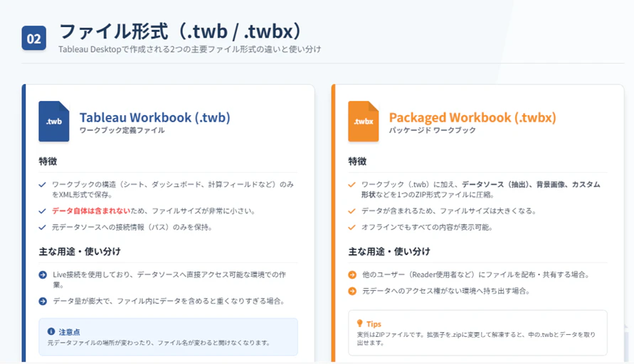This screenshot has width=634, height=364.
Task: Click arrow icon beside 他のユーザー item
Action: (x=352, y=274)
